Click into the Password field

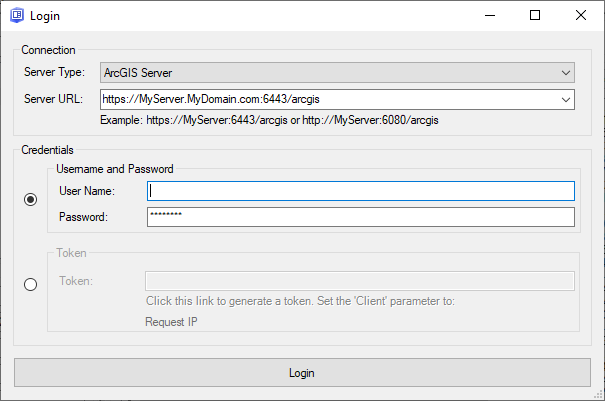[360, 217]
